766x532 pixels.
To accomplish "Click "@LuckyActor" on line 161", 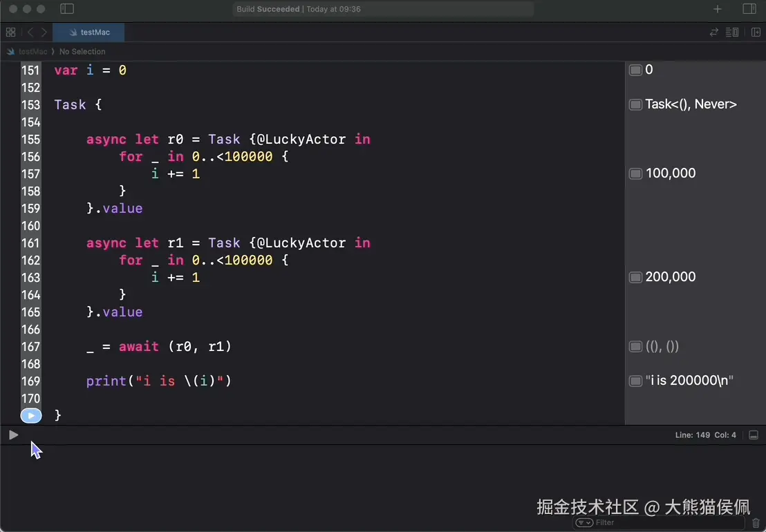I will 301,243.
